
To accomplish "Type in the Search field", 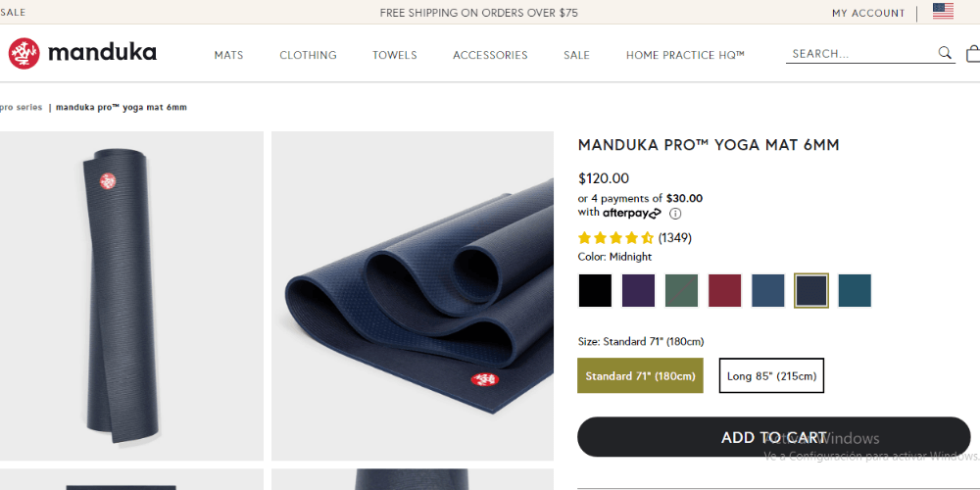I will [x=857, y=54].
